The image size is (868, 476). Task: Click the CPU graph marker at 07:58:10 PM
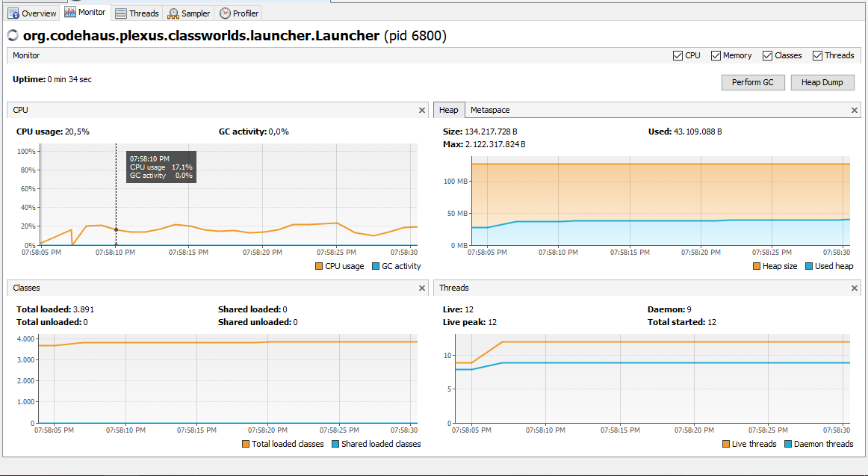(116, 229)
